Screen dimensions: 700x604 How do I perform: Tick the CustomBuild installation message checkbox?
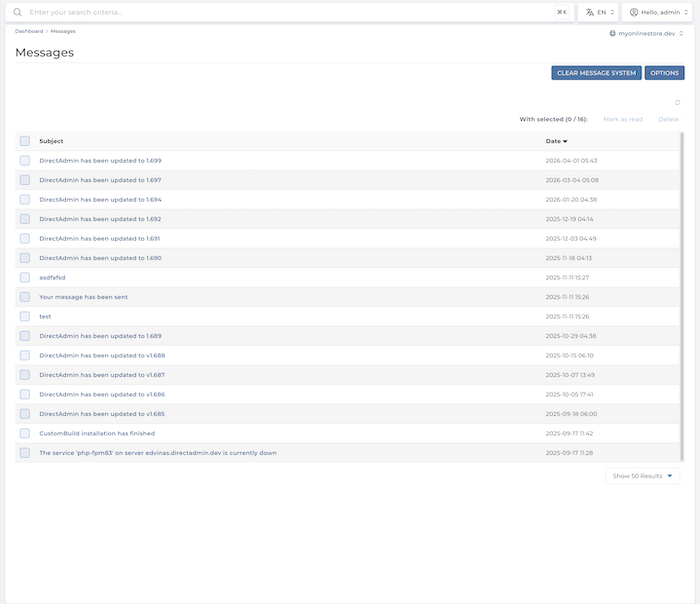25,433
